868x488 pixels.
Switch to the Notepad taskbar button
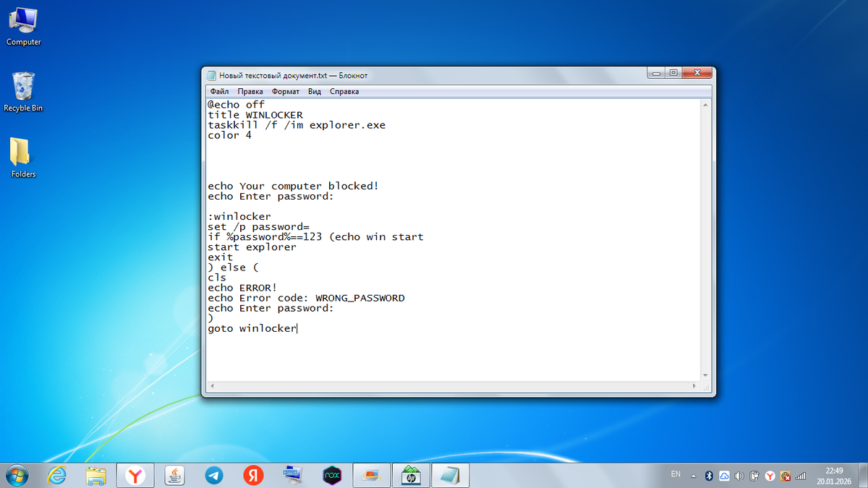click(449, 475)
